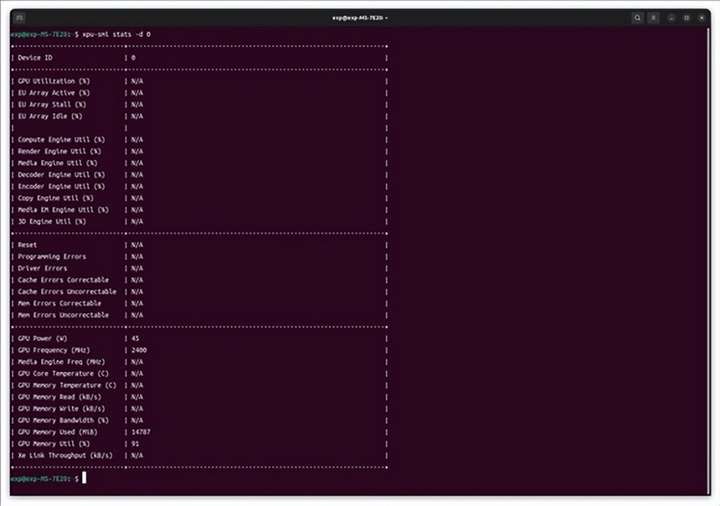Screen dimensions: 720x506
Task: Click the 'Xe Link Throughput (kB/s)' label
Action: tap(65, 456)
